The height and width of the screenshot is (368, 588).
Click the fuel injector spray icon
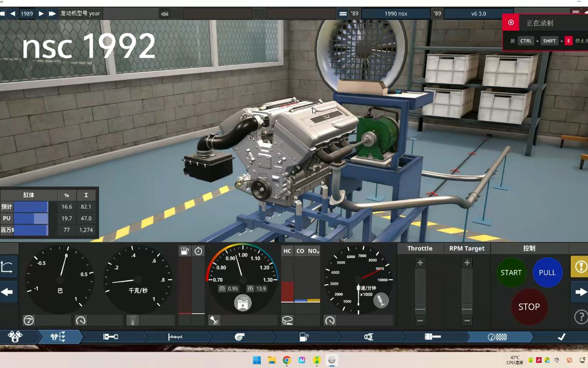coord(214,320)
